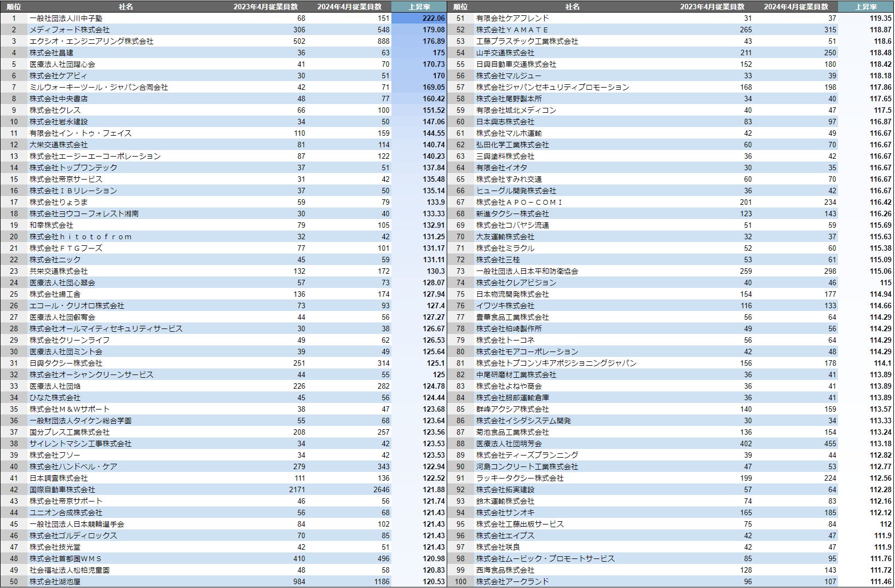
Task: Select the 日本調査株式会社 name cell
Action: [x=59, y=478]
